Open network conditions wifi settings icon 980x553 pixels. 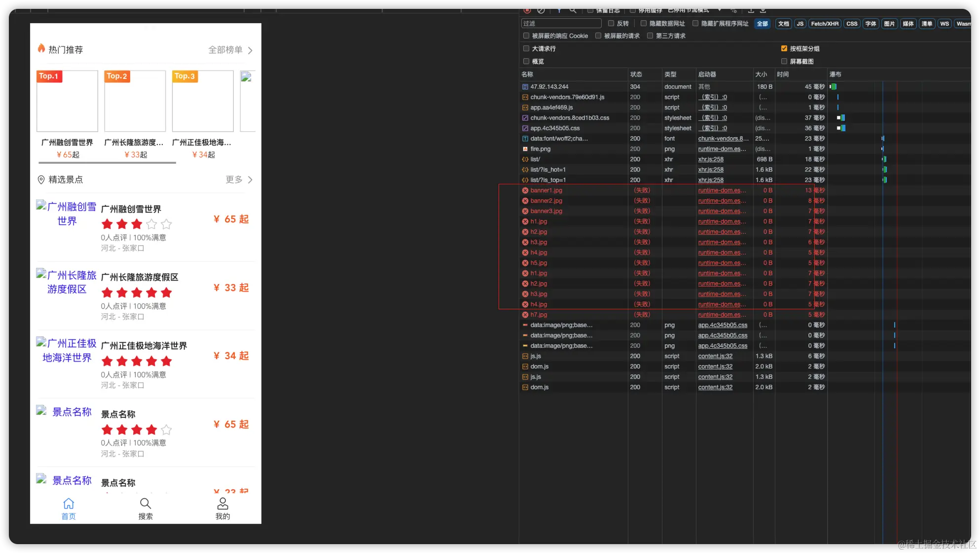(x=733, y=10)
